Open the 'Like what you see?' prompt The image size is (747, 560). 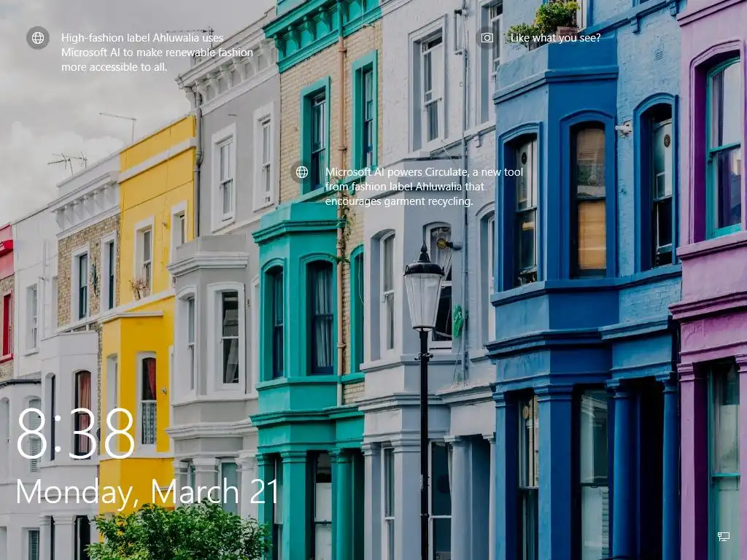pyautogui.click(x=555, y=38)
